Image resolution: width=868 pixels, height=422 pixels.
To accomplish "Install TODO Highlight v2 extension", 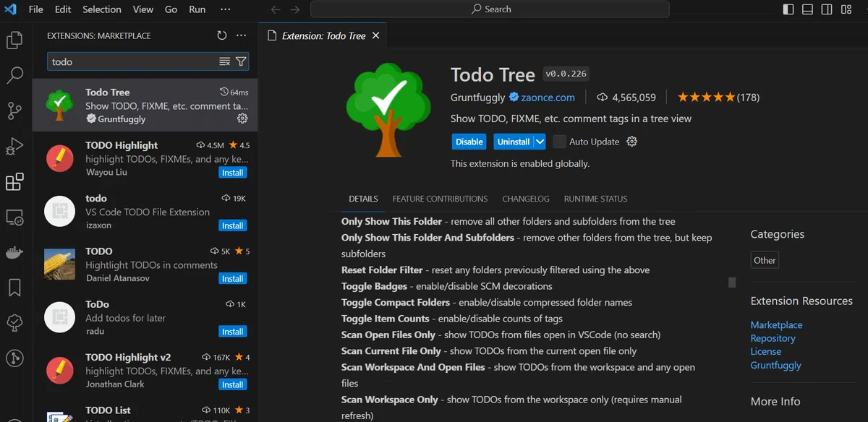I will pyautogui.click(x=233, y=384).
